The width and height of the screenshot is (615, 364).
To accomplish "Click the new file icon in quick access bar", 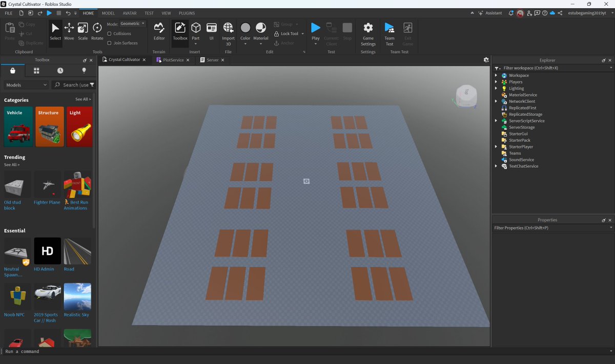I will pyautogui.click(x=21, y=13).
